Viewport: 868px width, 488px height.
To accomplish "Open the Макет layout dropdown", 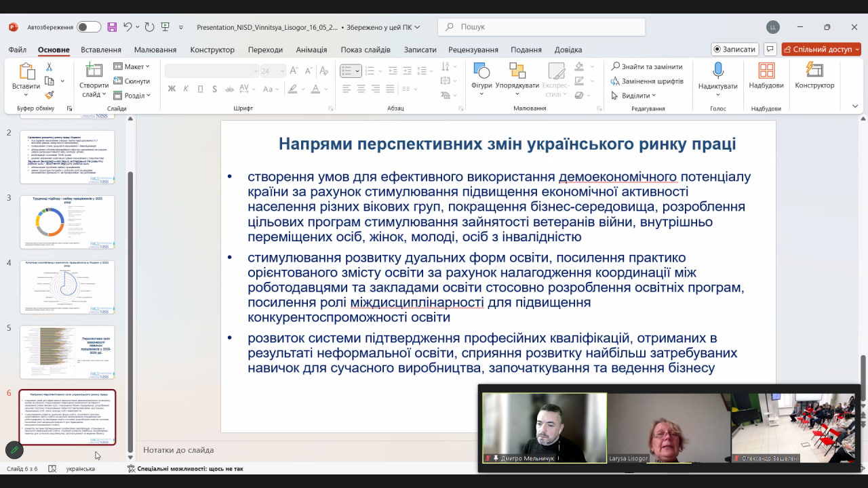I will 132,66.
